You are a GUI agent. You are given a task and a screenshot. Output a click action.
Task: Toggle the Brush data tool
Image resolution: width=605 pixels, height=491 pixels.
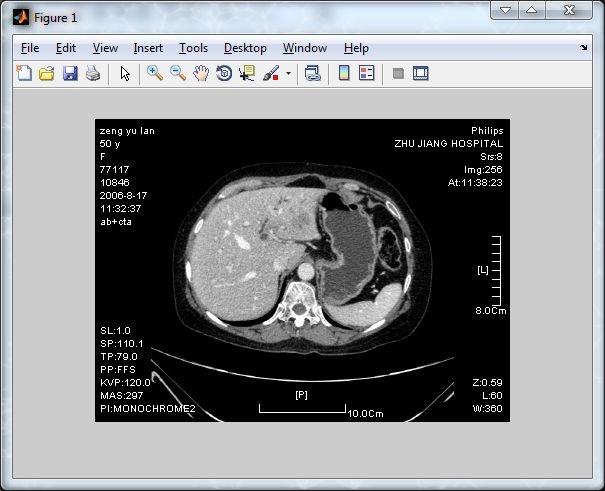click(271, 73)
